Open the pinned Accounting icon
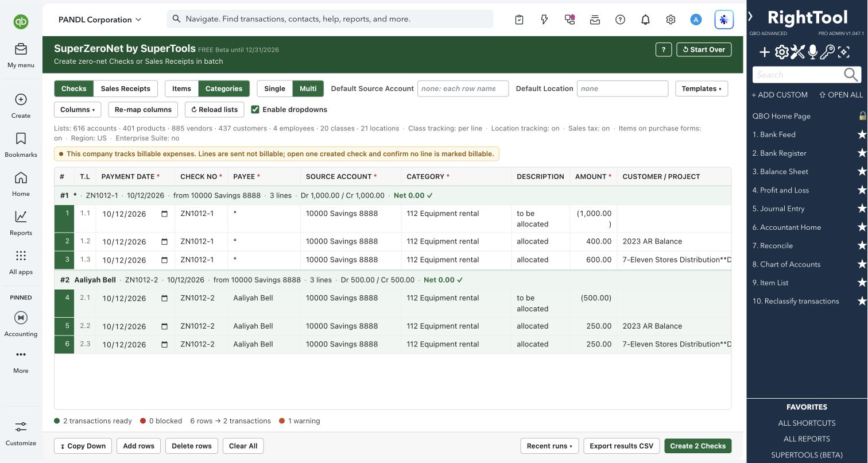 pyautogui.click(x=21, y=318)
